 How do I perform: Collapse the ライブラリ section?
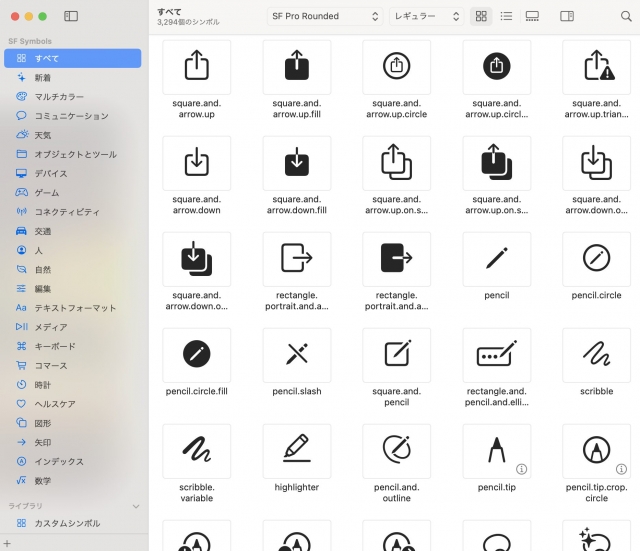pyautogui.click(x=136, y=506)
